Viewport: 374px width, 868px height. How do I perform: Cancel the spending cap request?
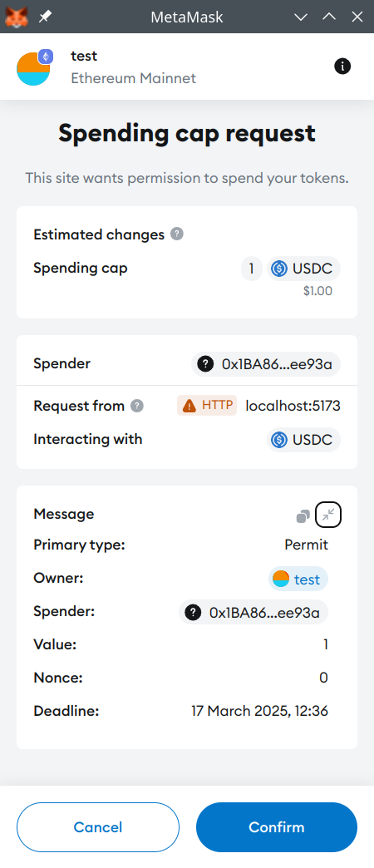click(98, 827)
